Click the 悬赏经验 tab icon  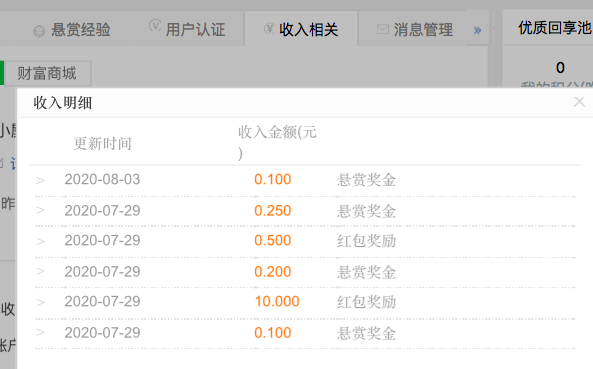pyautogui.click(x=39, y=31)
